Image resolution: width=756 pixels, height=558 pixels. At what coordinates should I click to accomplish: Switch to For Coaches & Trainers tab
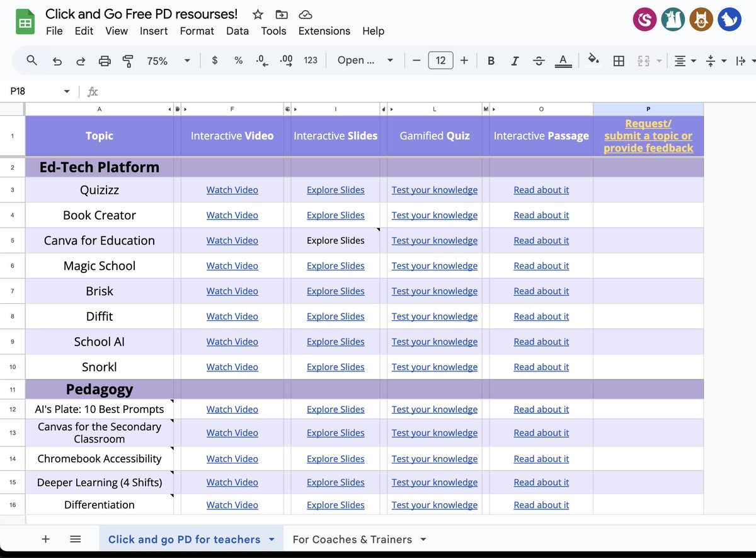click(x=352, y=539)
